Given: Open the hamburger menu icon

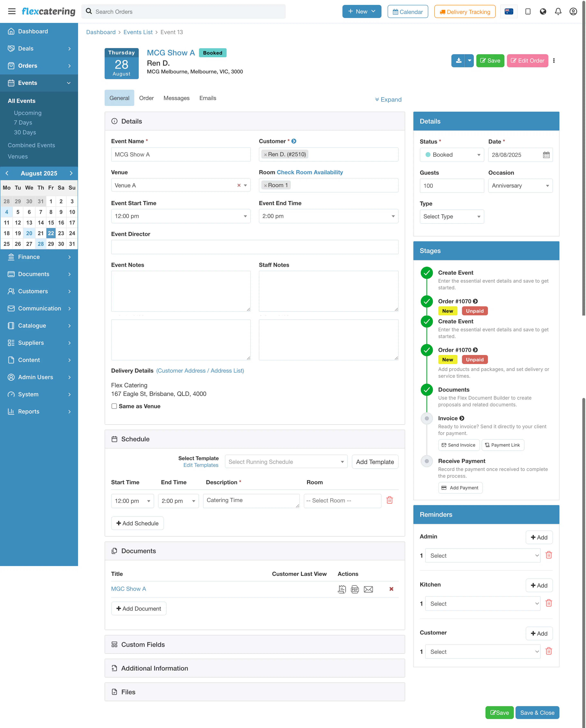Looking at the screenshot, I should pyautogui.click(x=12, y=11).
